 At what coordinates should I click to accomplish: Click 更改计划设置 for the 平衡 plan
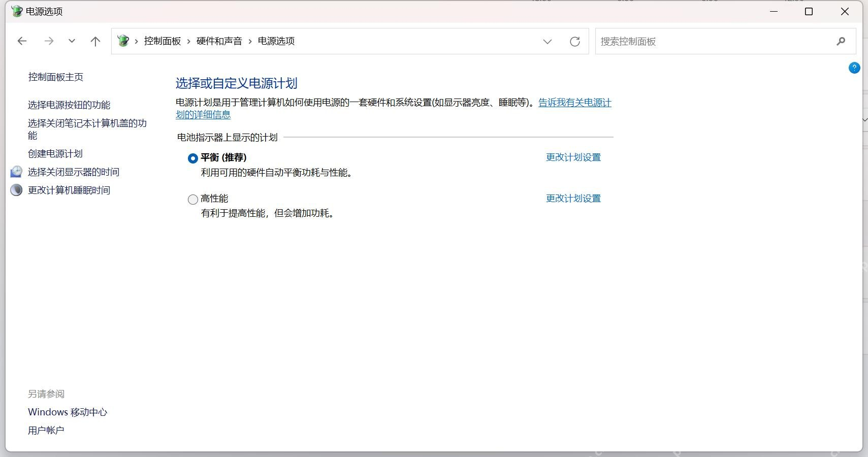(x=573, y=157)
